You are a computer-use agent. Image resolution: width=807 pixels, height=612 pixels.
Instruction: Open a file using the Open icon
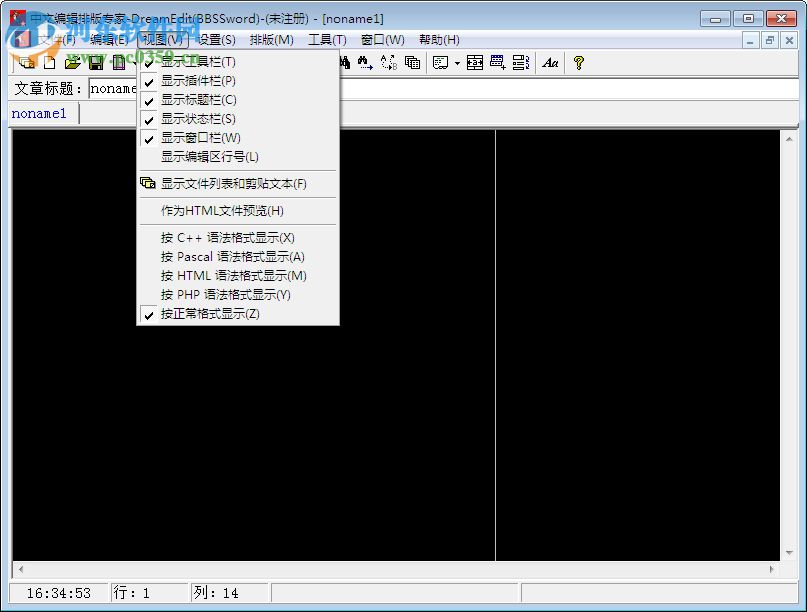tap(75, 62)
